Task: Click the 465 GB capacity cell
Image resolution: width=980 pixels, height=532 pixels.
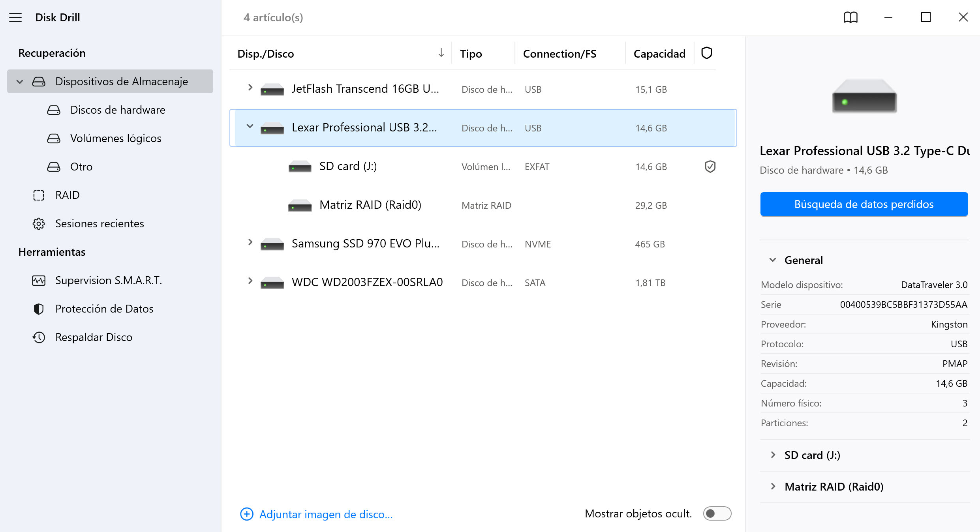Action: point(650,244)
